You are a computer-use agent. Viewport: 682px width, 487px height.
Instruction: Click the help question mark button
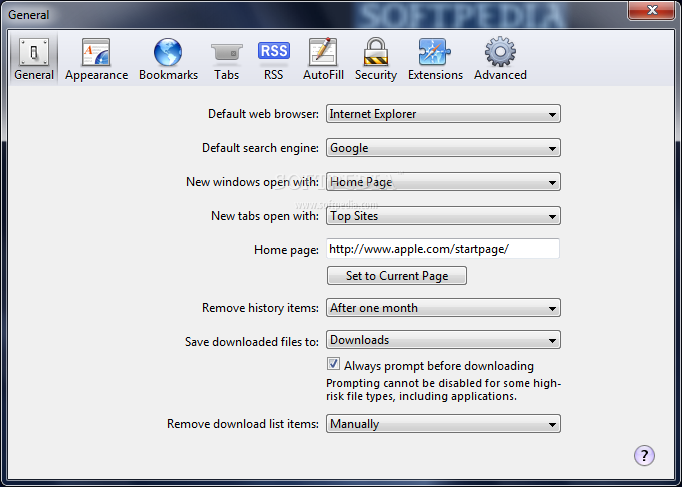click(x=644, y=455)
